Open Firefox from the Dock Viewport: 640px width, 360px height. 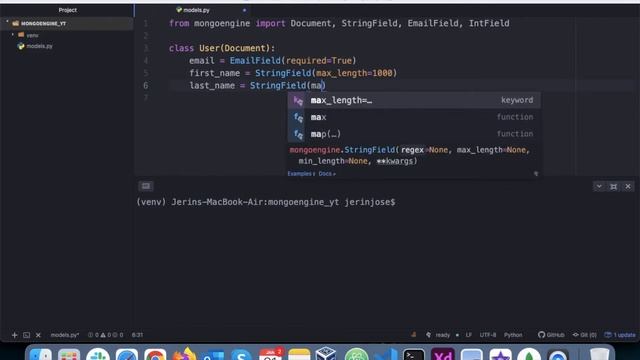(x=184, y=354)
